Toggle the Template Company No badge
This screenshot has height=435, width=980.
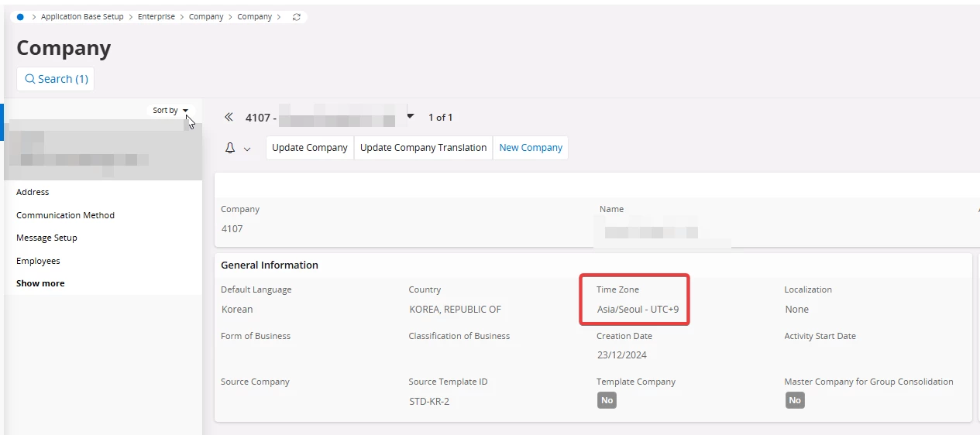607,400
